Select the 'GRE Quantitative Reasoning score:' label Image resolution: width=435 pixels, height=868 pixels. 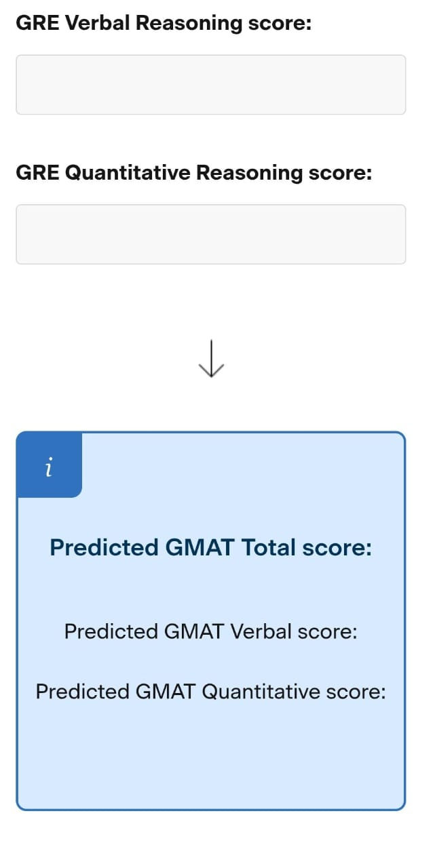[x=194, y=172]
